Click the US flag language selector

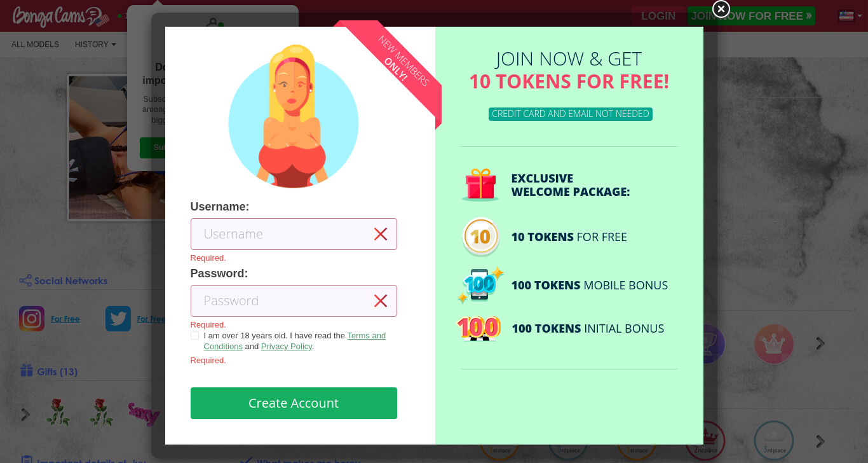pos(846,16)
